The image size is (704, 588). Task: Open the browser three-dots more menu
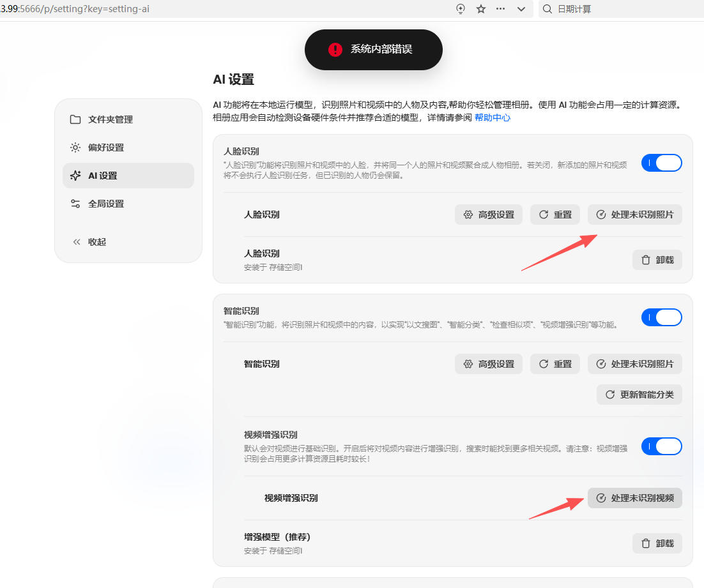click(501, 9)
